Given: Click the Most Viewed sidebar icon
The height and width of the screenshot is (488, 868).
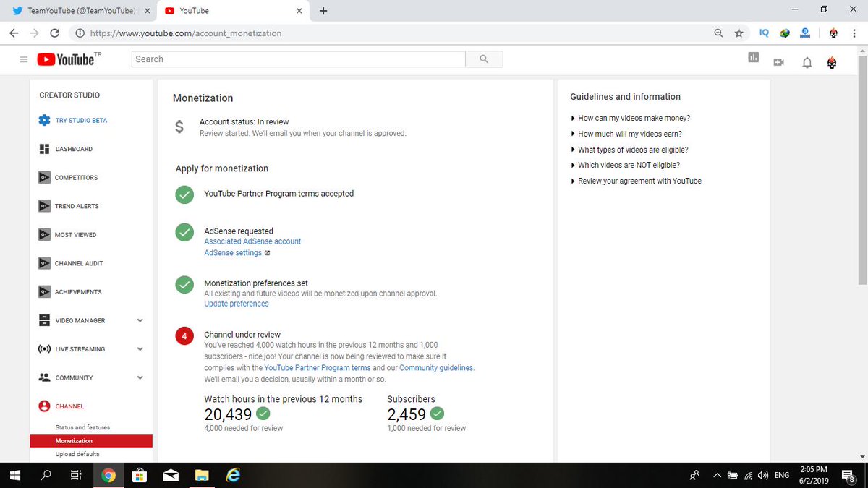Looking at the screenshot, I should click(x=44, y=234).
